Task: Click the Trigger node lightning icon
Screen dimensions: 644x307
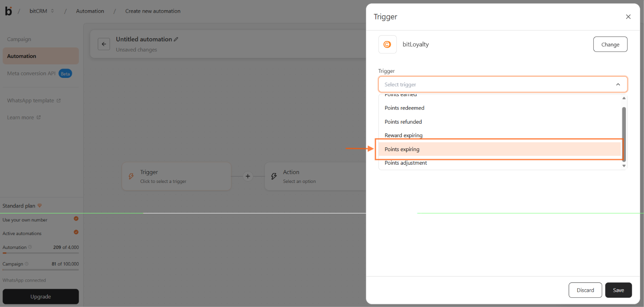Action: coord(131,176)
